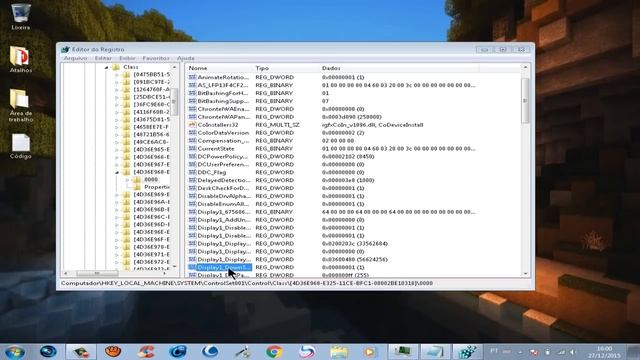Click the PT language indicator in tray
The width and height of the screenshot is (640, 360).
pos(494,351)
